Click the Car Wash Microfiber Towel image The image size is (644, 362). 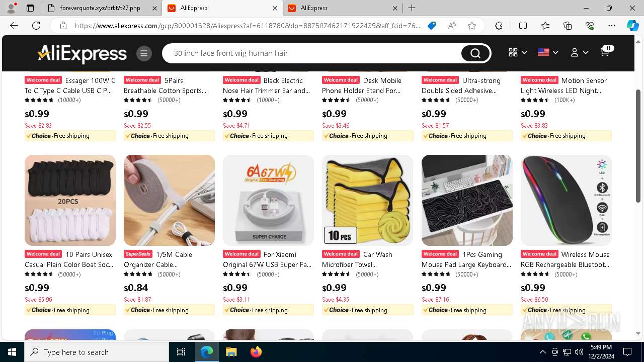pyautogui.click(x=367, y=200)
